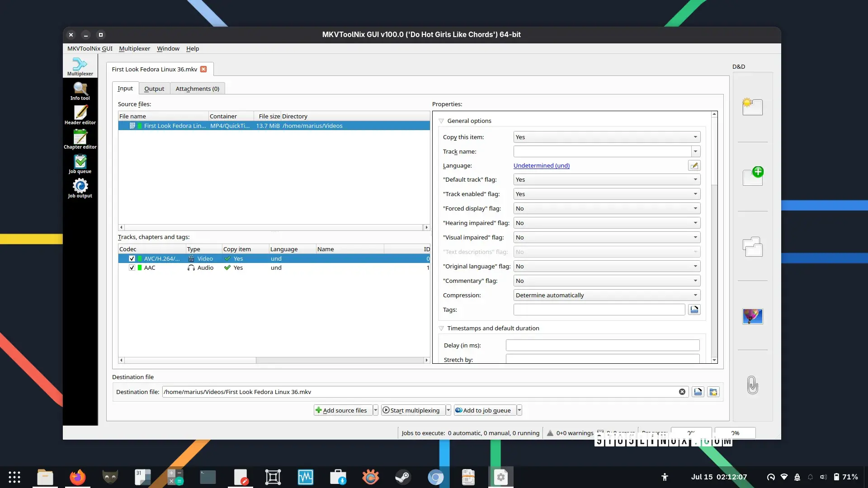
Task: Open the Track enabled flag dropdown
Action: (607, 194)
